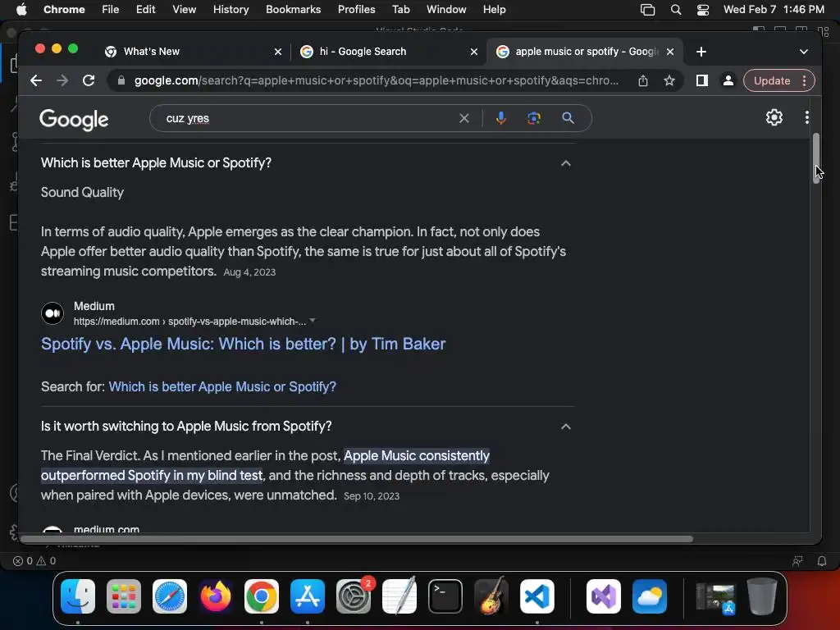Viewport: 840px width, 630px height.
Task: Open the View menu
Action: [184, 10]
